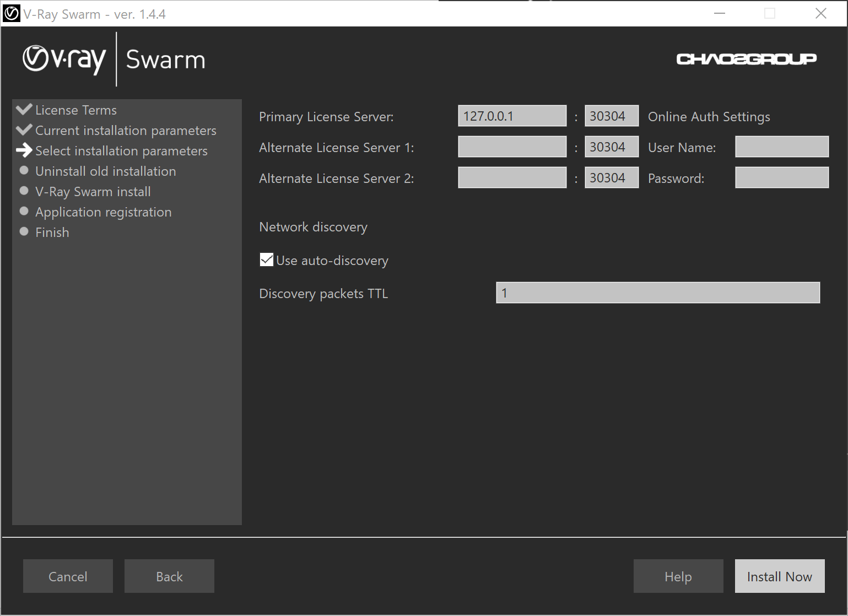Click the Chaos Group logo
Screen dimensions: 848x616
(747, 59)
